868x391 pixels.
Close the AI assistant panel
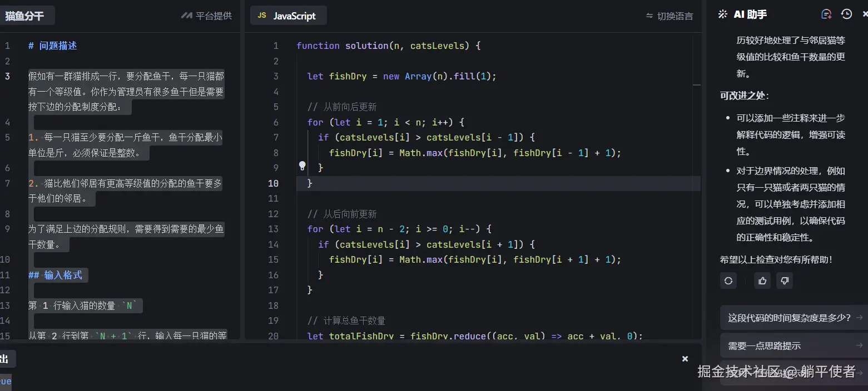864,14
